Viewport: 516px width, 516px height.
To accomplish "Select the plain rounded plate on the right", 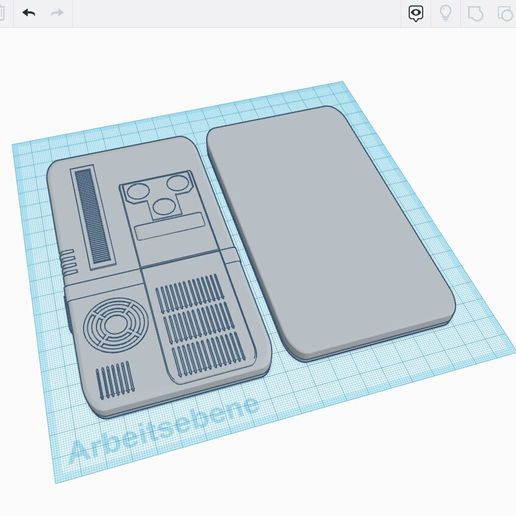I will point(330,233).
